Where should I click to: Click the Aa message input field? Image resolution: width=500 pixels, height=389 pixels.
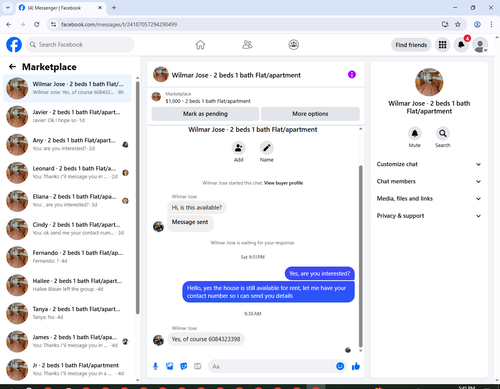272,366
